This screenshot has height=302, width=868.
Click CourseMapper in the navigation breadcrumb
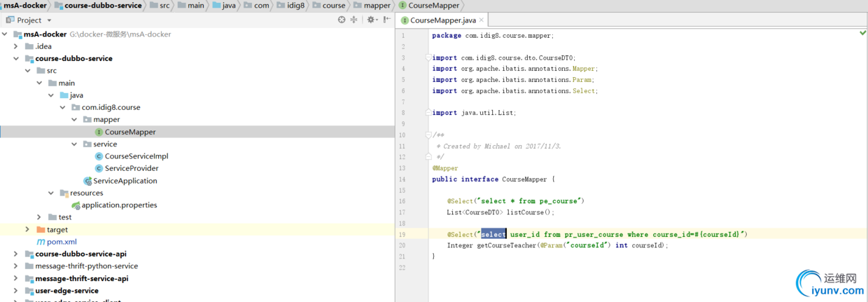click(434, 6)
